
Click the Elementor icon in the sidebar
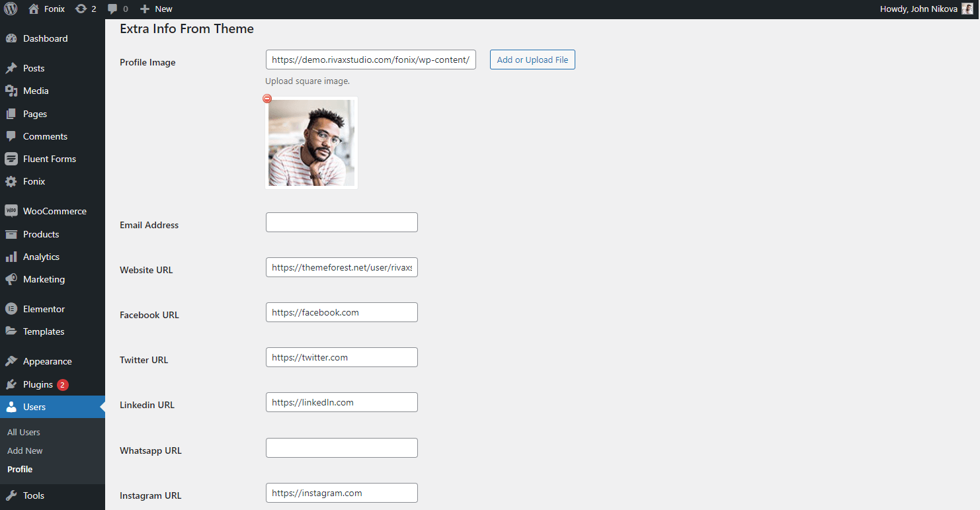11,309
